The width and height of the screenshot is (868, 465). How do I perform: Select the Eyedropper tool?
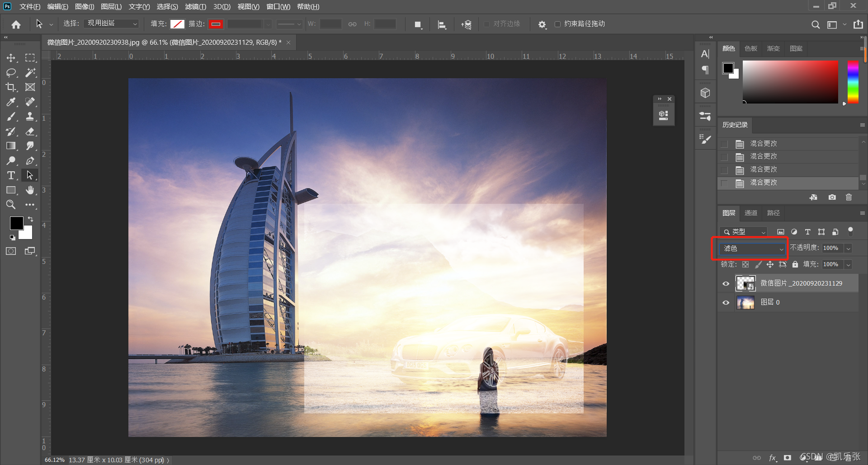click(x=11, y=102)
